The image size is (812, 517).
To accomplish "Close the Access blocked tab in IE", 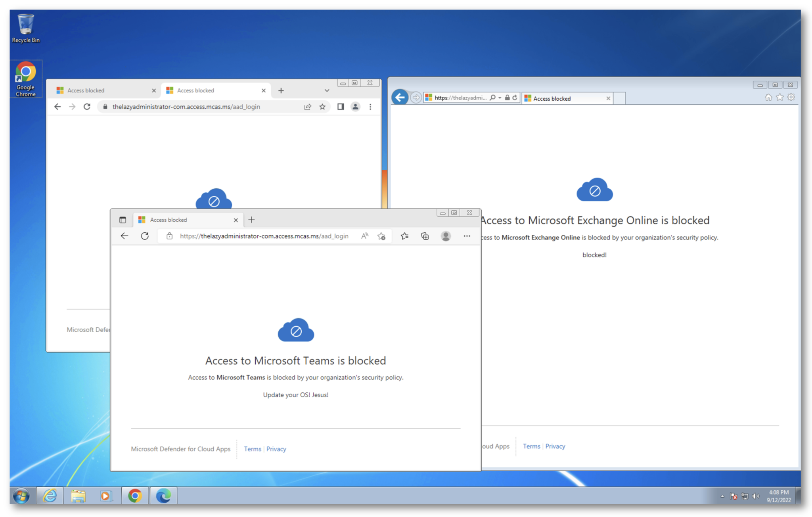I will point(608,98).
